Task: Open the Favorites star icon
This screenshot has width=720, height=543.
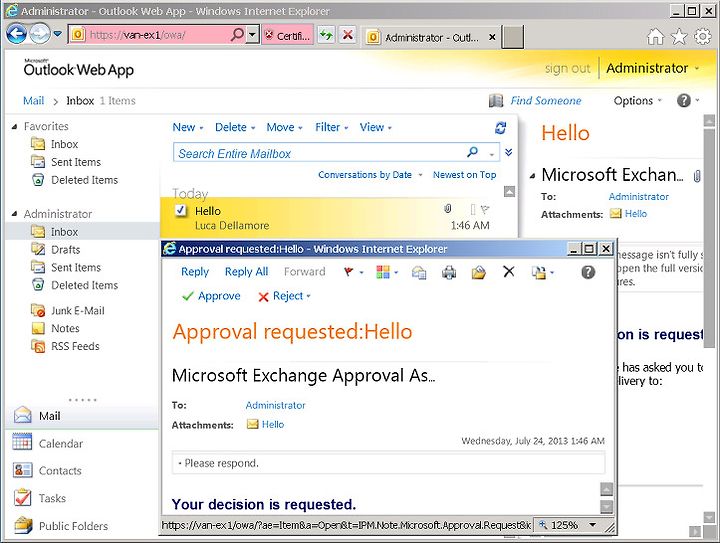Action: coord(679,37)
